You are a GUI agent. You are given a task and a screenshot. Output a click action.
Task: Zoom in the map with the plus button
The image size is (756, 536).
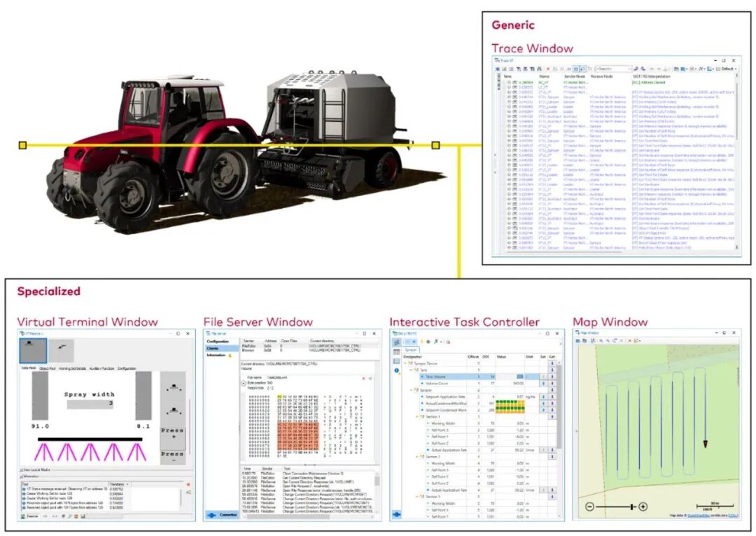tap(643, 506)
